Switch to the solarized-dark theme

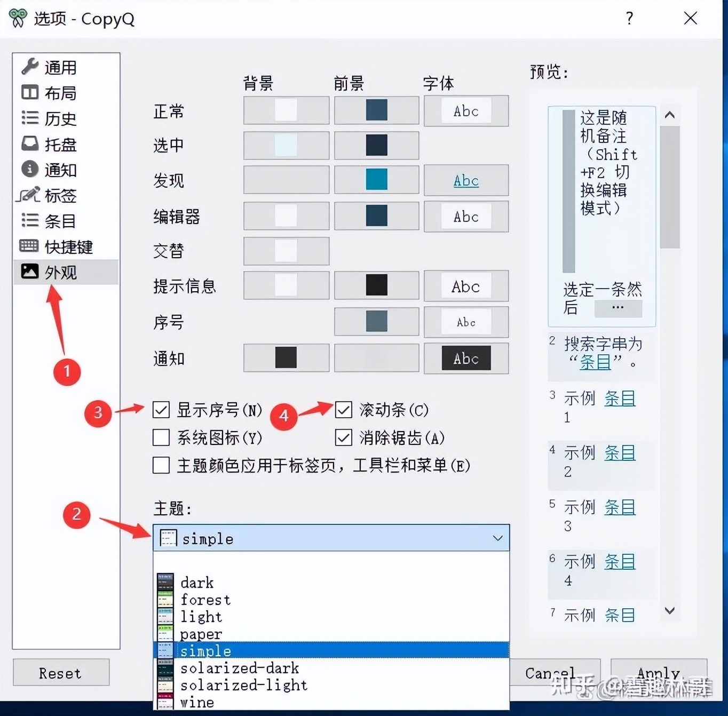[331, 667]
